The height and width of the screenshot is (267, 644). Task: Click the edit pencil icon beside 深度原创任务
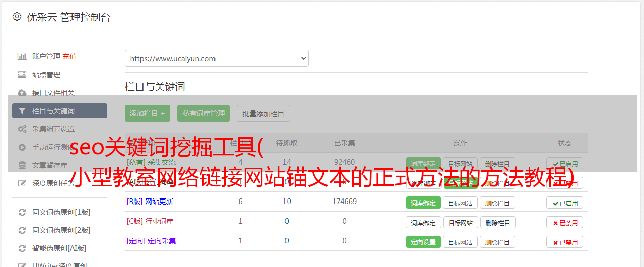22,183
